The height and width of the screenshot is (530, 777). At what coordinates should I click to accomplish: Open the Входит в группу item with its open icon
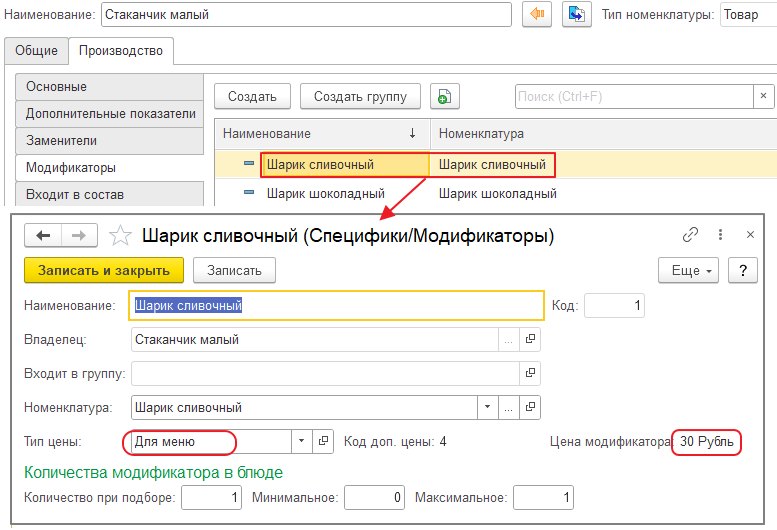530,373
